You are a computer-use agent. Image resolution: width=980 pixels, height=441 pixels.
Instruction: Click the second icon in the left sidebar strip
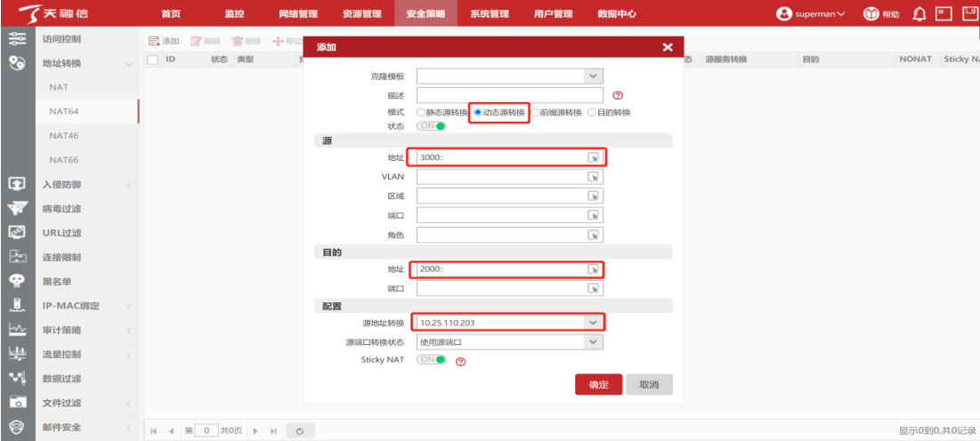point(18,63)
